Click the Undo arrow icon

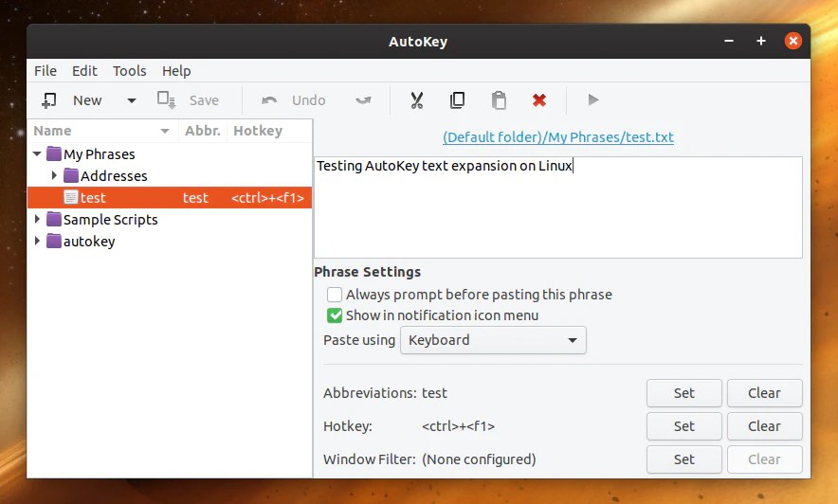coord(269,100)
